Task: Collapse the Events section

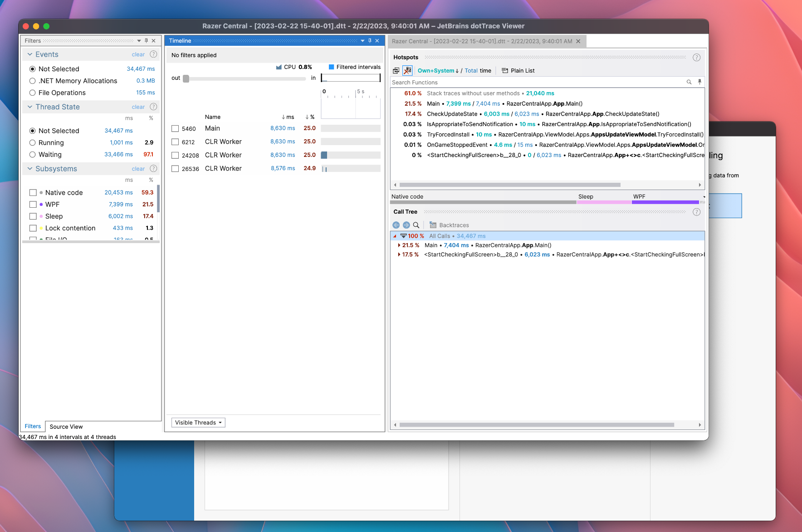Action: (x=30, y=54)
